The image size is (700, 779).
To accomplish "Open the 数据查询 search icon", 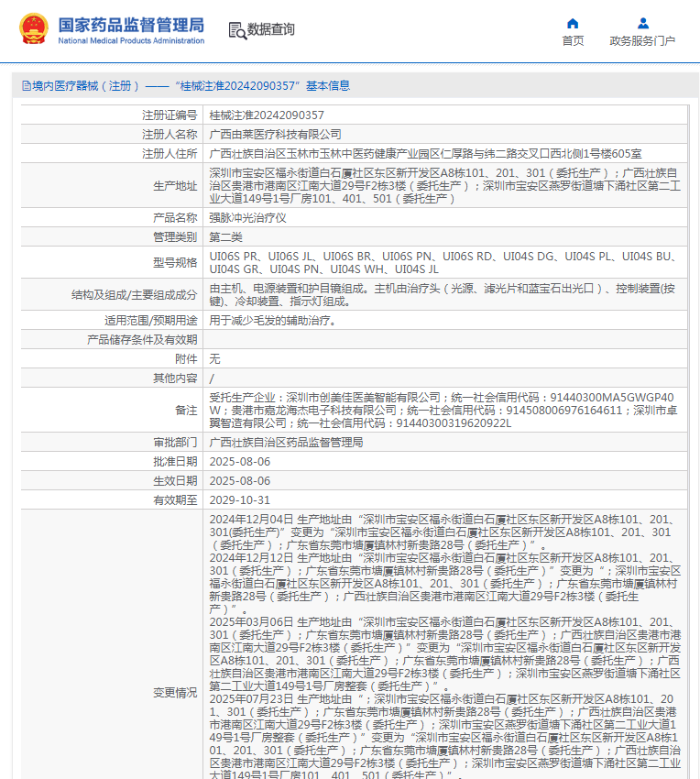I will coord(237,30).
